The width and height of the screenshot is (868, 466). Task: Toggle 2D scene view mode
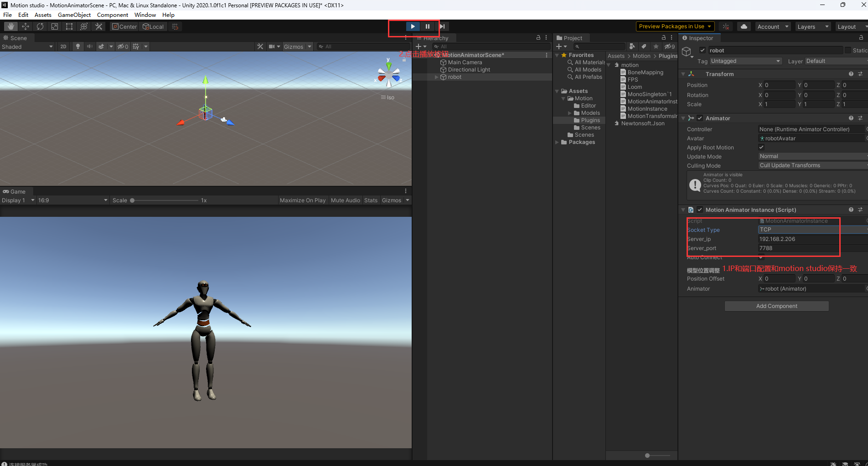(63, 46)
